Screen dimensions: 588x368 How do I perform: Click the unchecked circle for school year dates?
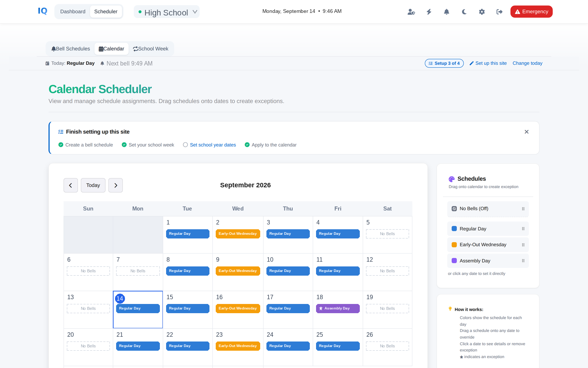coord(185,145)
